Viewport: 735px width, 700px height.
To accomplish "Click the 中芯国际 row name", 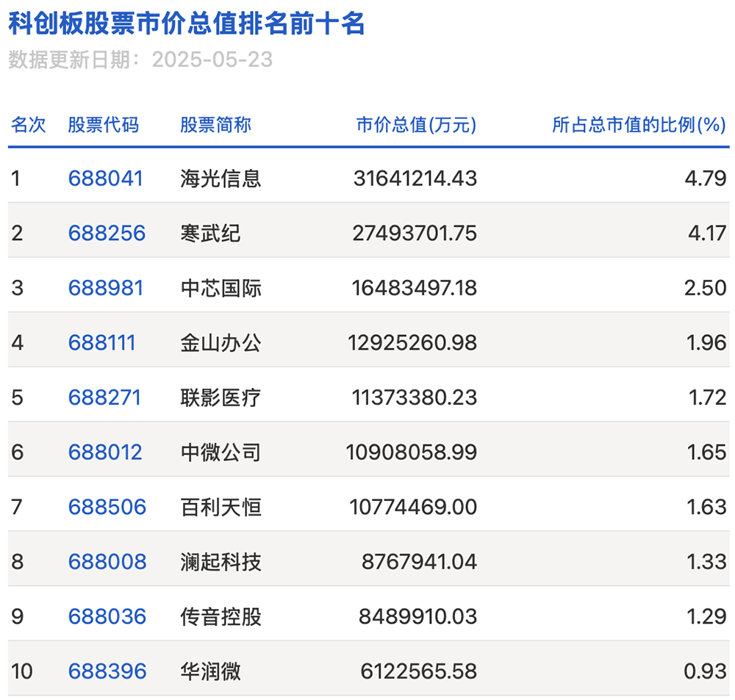I will pos(220,288).
